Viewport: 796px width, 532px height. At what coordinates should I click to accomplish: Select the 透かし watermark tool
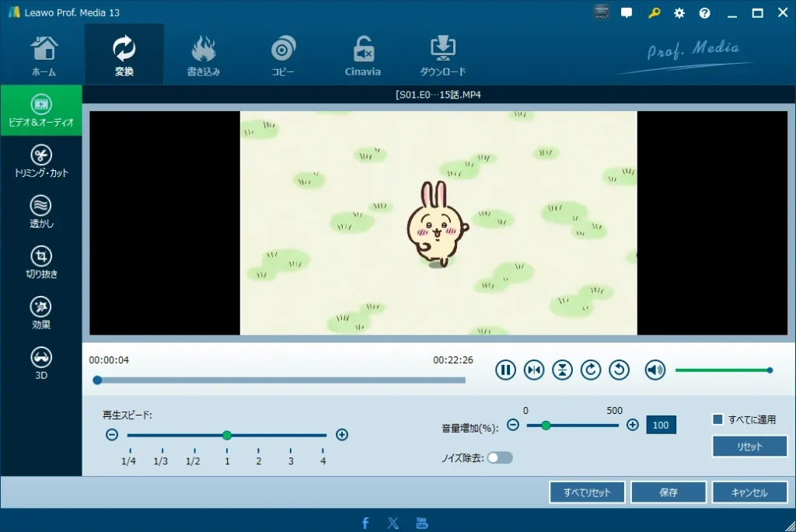coord(41,211)
